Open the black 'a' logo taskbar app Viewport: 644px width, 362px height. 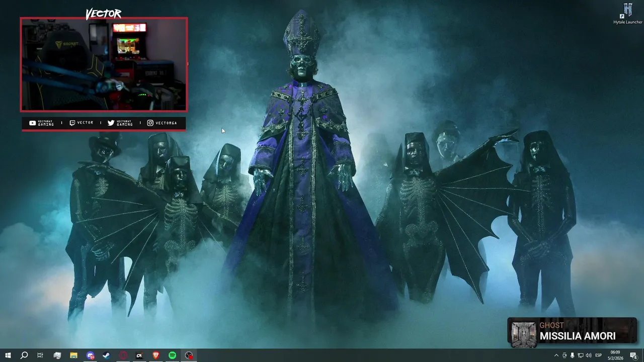139,355
